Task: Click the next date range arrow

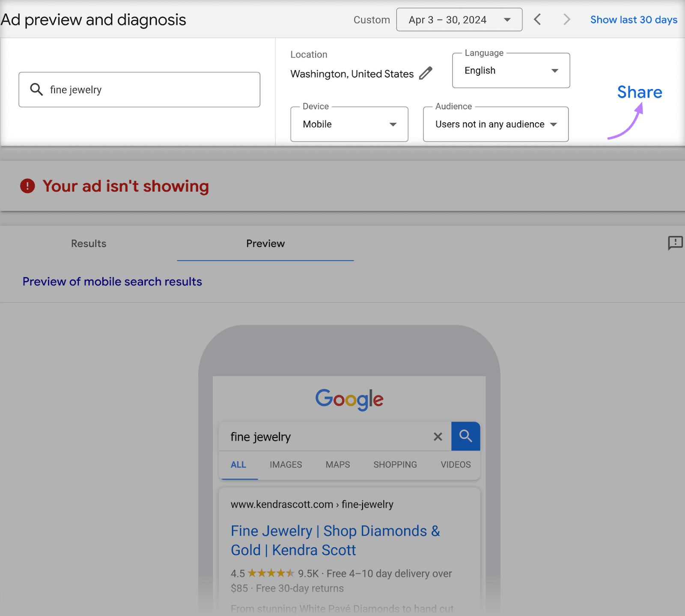Action: click(566, 19)
